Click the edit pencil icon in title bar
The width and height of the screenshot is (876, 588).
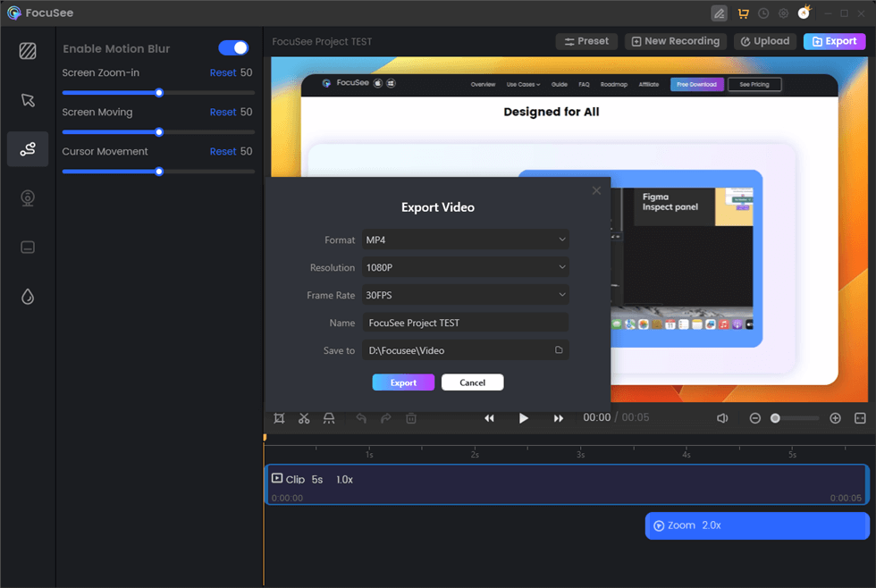(719, 13)
